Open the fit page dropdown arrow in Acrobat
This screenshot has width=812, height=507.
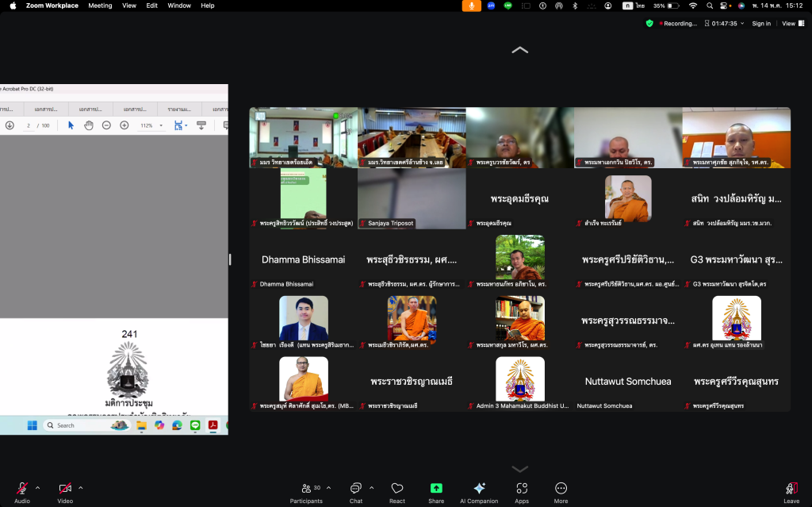click(186, 125)
